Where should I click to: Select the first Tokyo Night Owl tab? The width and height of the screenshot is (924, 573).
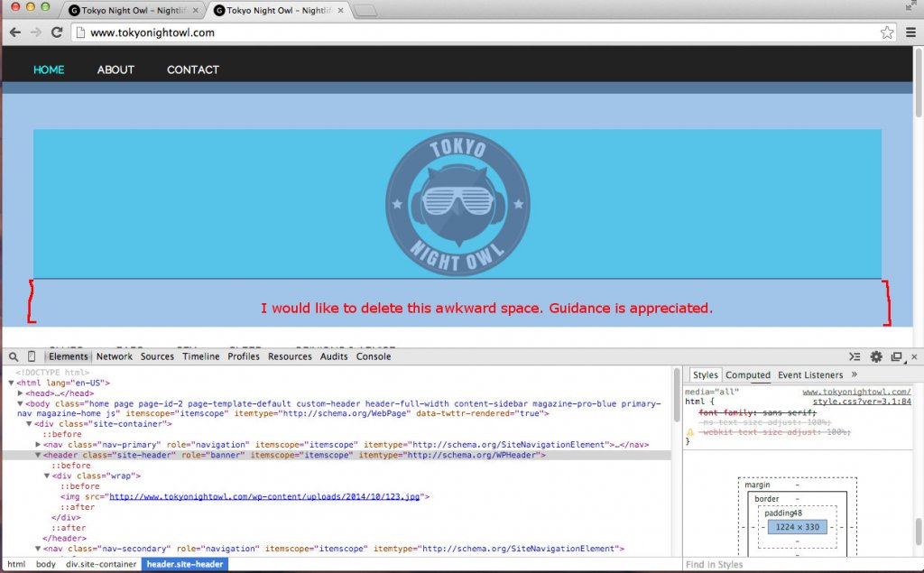(134, 11)
